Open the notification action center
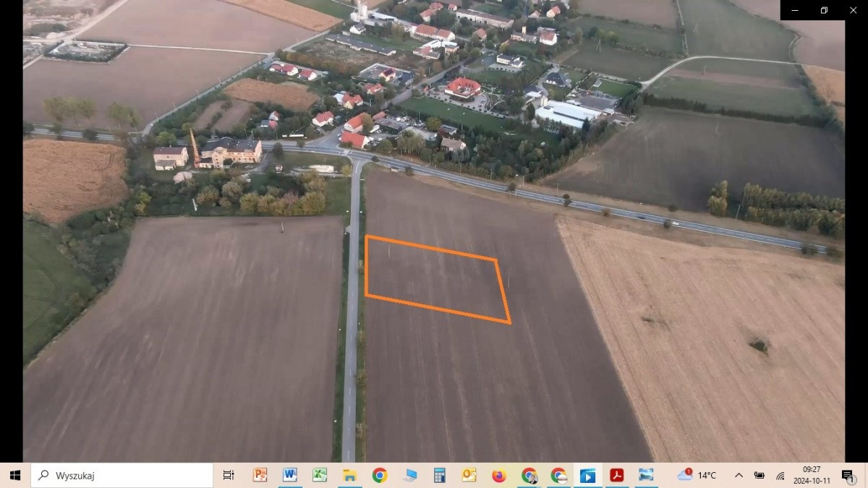The image size is (868, 488). (x=848, y=475)
